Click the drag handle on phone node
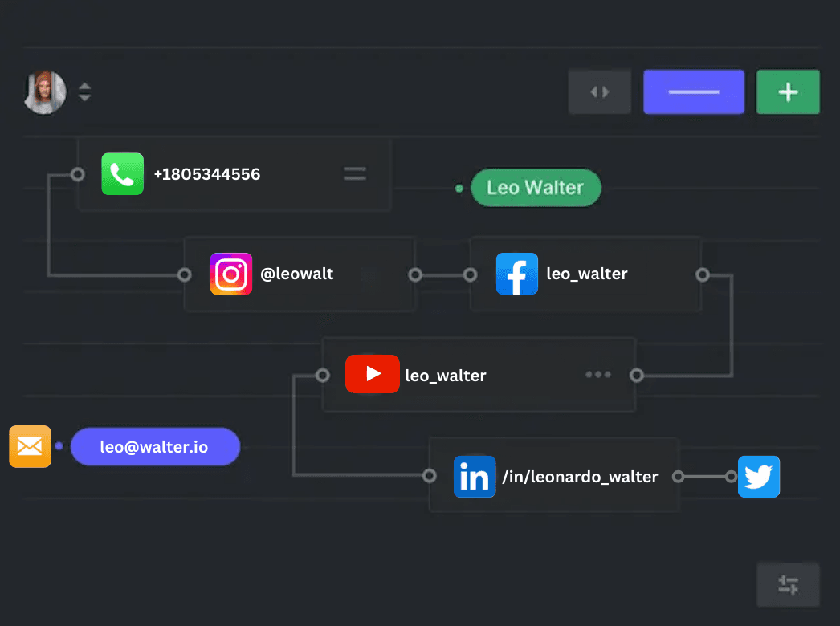This screenshot has height=626, width=840. point(355,174)
